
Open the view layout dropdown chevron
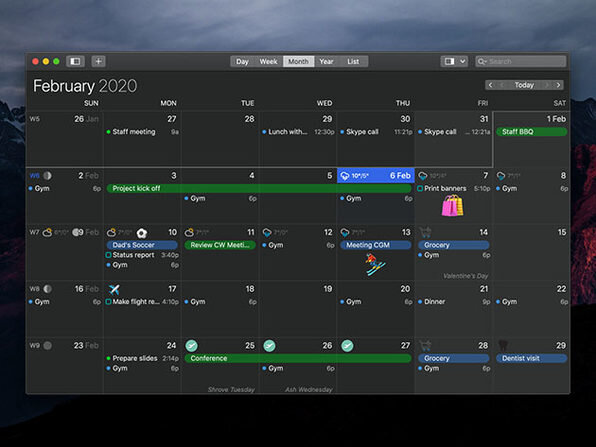pos(462,61)
